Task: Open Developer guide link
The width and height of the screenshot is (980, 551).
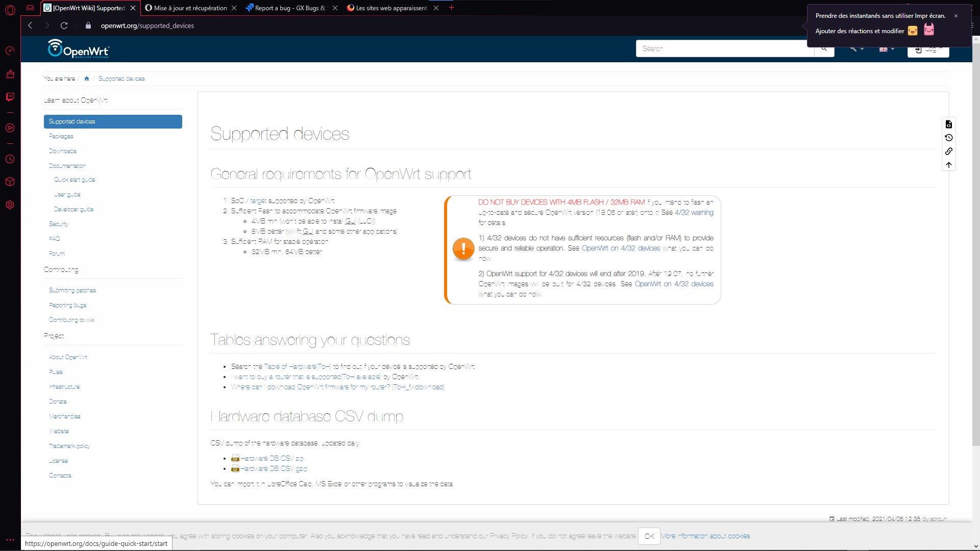Action: (73, 209)
